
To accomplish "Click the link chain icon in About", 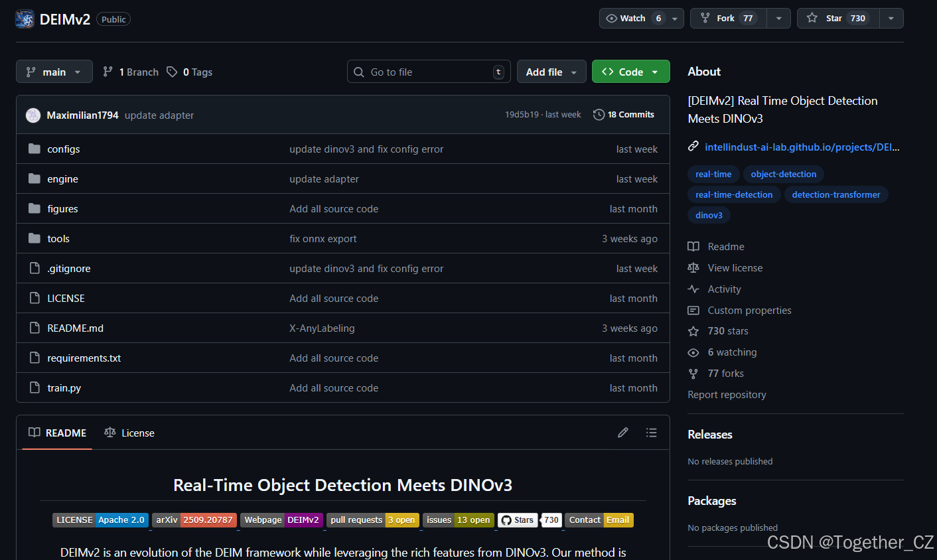I will point(693,147).
